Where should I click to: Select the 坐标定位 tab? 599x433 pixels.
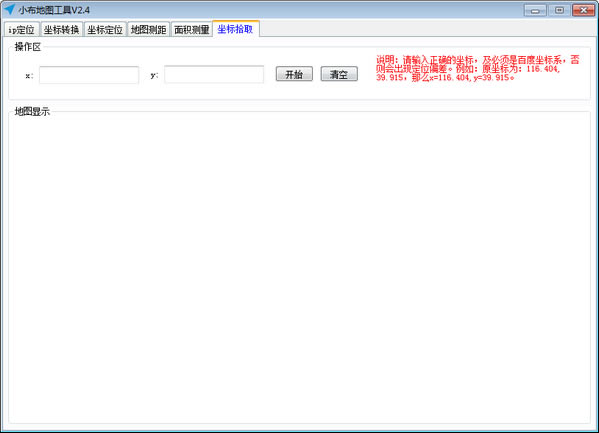point(105,29)
